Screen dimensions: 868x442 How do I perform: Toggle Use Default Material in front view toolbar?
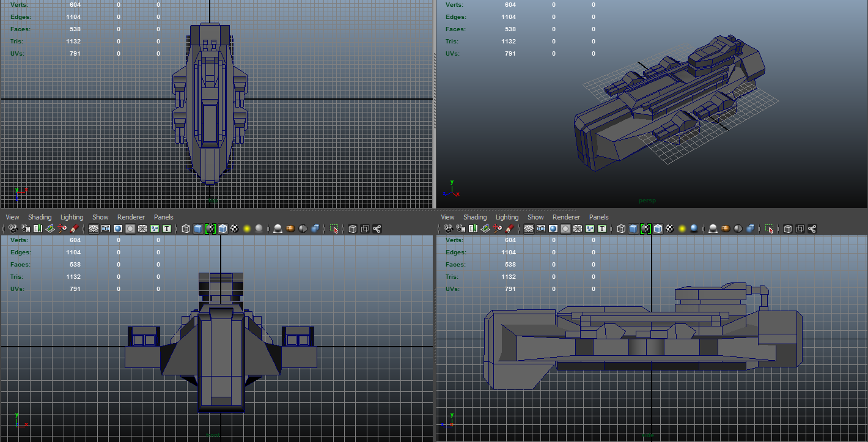click(x=210, y=229)
